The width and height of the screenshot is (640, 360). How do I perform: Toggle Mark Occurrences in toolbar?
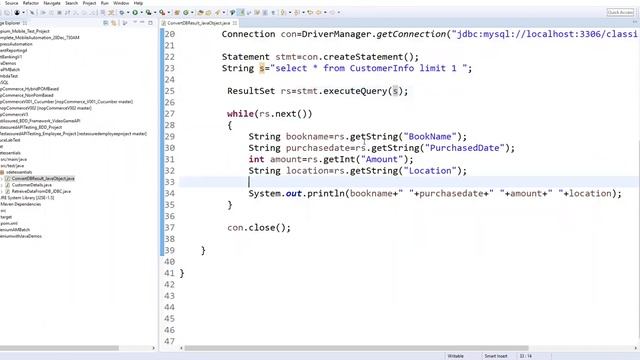[x=241, y=12]
